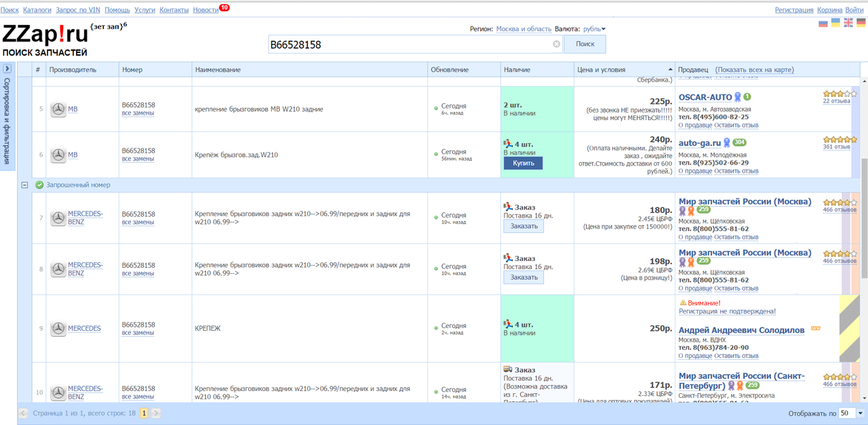868x425 pixels.
Task: Open the Поиск menu item
Action: click(9, 10)
